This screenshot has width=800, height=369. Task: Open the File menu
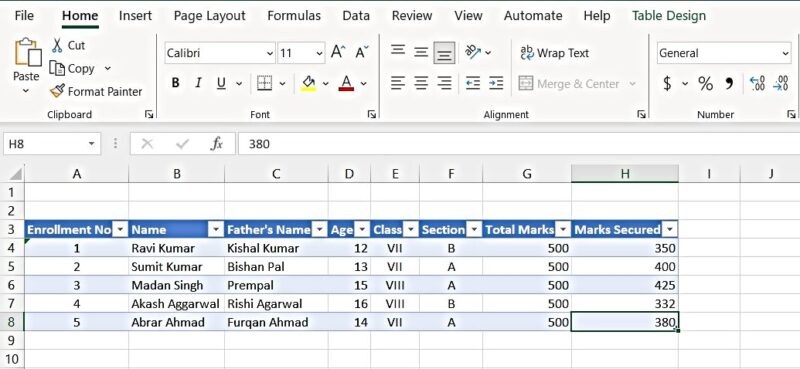(24, 16)
